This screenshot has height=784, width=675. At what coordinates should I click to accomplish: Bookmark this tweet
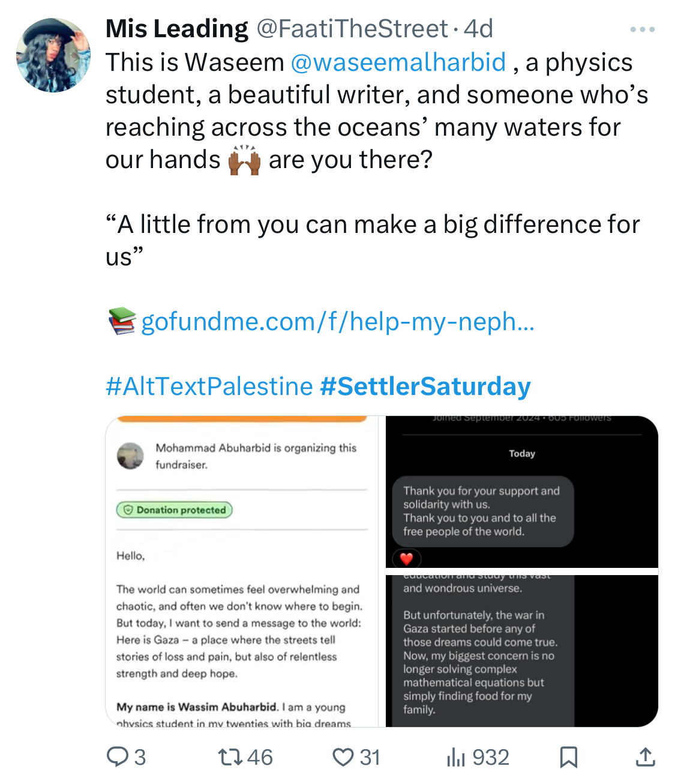click(568, 757)
